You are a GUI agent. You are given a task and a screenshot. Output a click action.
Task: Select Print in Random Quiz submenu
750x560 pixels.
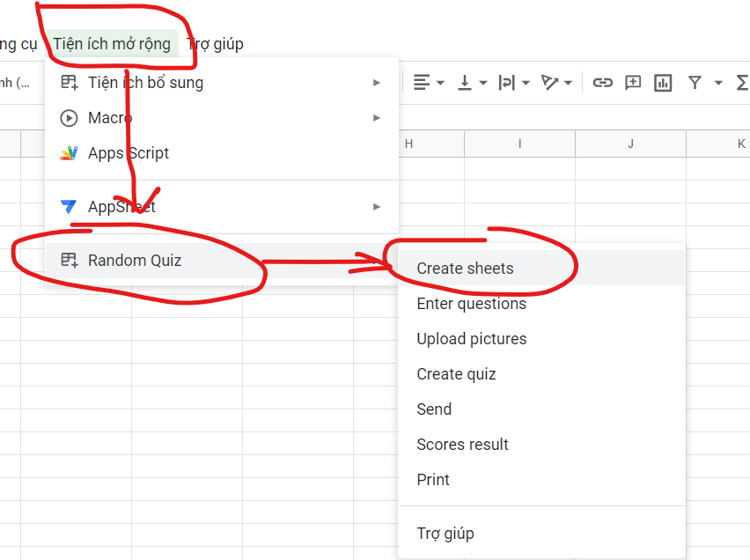tap(541, 479)
